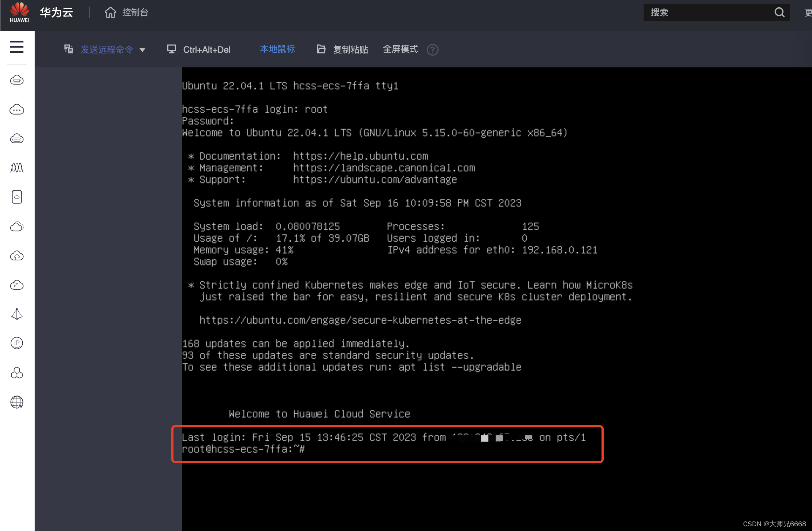Open the cloud upload sidebar icon
812x531 pixels.
(x=17, y=256)
